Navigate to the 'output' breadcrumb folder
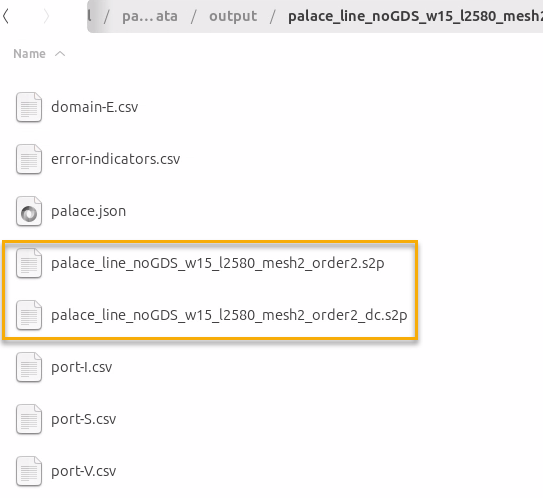This screenshot has height=498, width=543. [233, 16]
